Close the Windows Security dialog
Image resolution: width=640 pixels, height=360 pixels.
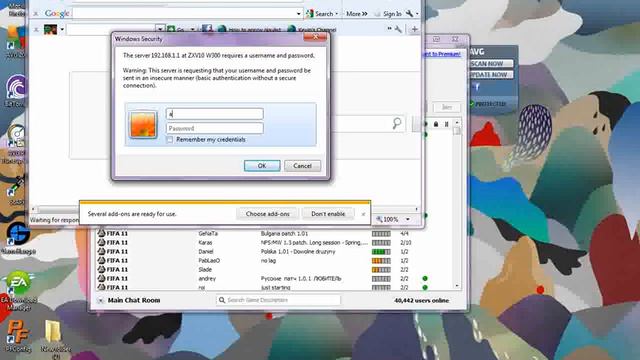315,37
